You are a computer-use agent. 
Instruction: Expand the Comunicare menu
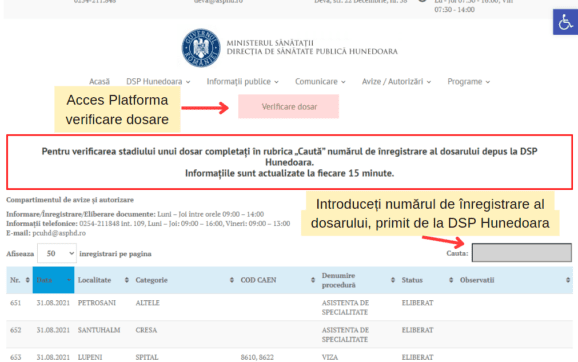320,81
